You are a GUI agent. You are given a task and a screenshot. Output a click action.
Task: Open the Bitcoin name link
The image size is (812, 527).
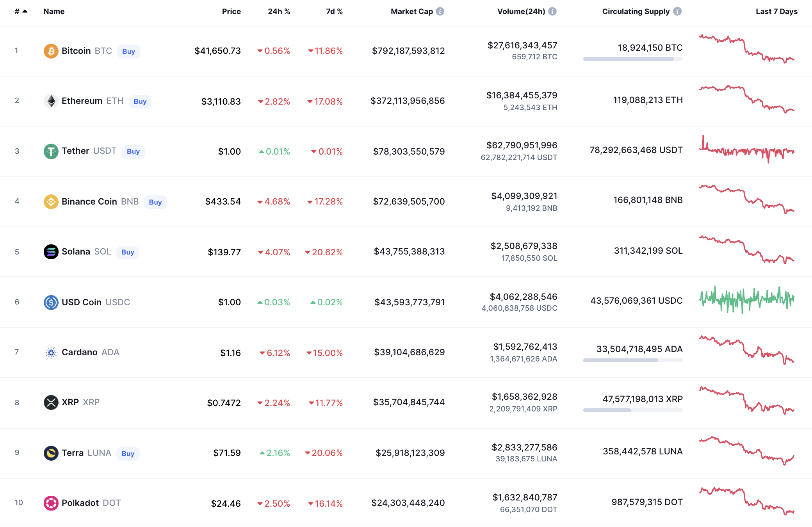pyautogui.click(x=76, y=51)
